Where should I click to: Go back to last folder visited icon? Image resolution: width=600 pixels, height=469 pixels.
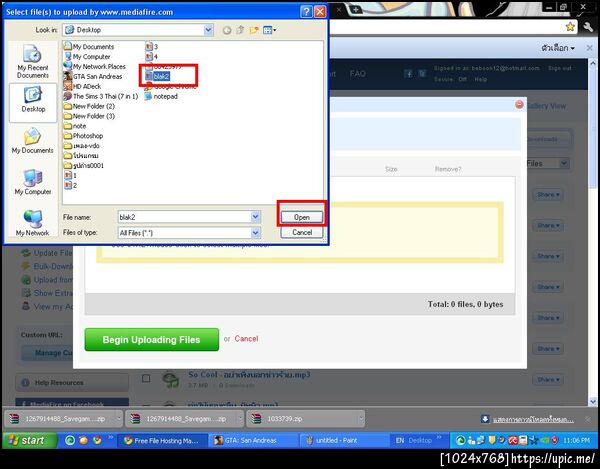point(227,30)
